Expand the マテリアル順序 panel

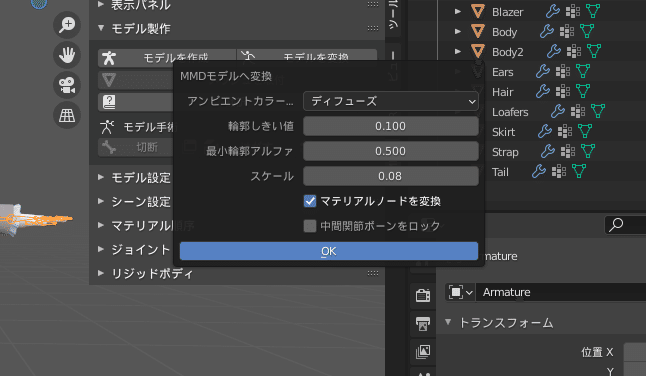click(101, 225)
